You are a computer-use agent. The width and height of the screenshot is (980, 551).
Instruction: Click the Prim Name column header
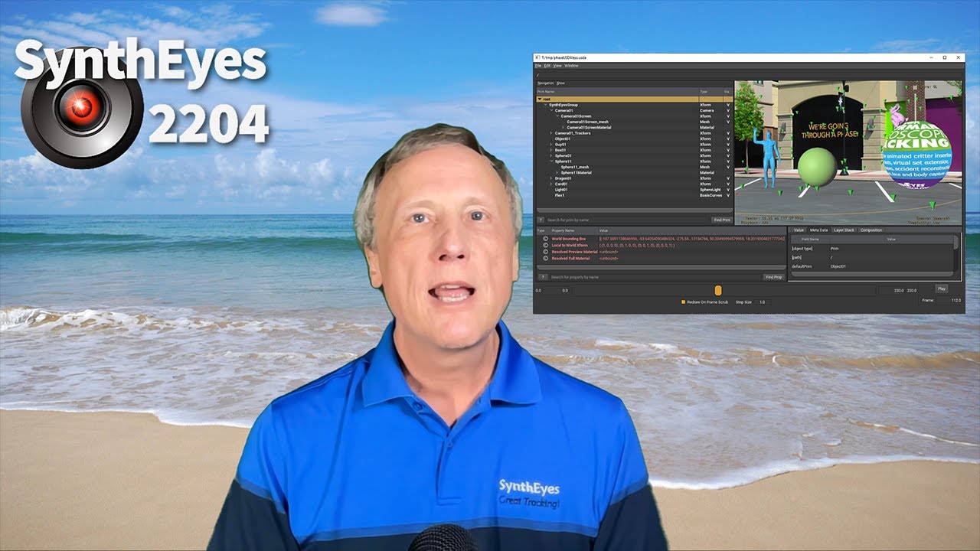coord(617,92)
